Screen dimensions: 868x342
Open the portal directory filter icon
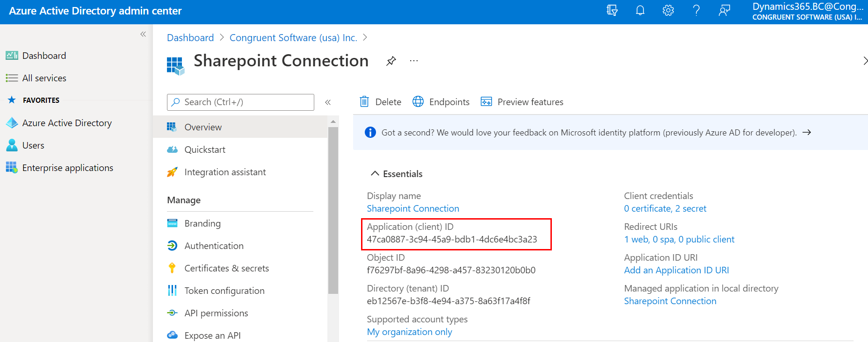click(612, 10)
